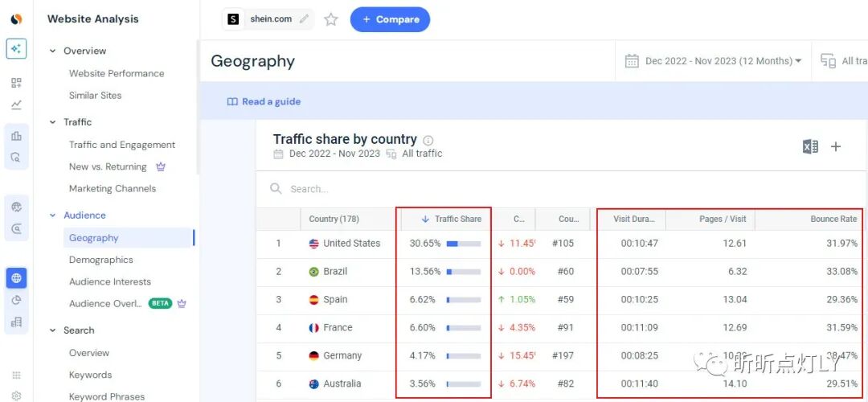Screen dimensions: 868x402
Task: Open Similar Sites page
Action: click(x=95, y=95)
